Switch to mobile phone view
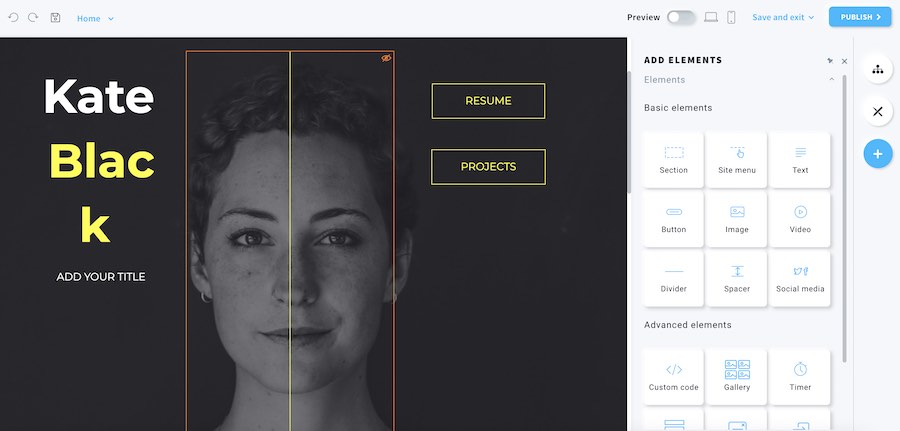Image resolution: width=900 pixels, height=431 pixels. click(x=731, y=17)
